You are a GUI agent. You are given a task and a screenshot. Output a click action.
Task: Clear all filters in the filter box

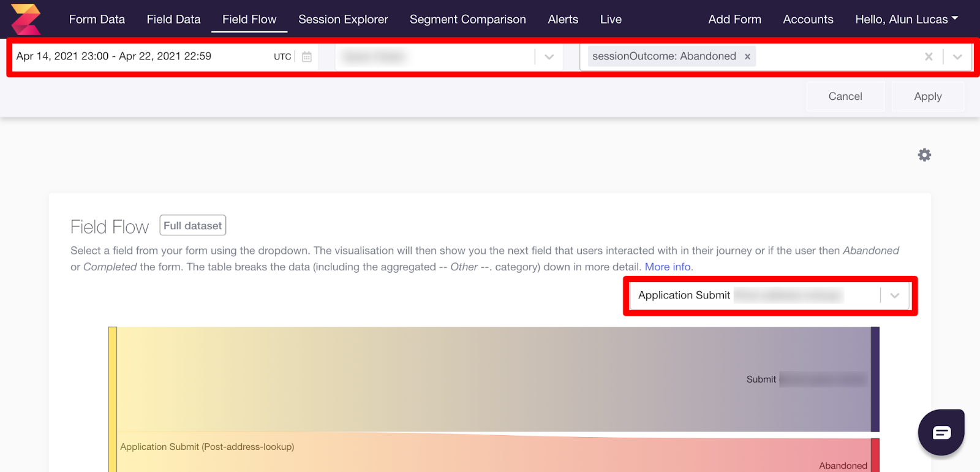[x=929, y=56]
